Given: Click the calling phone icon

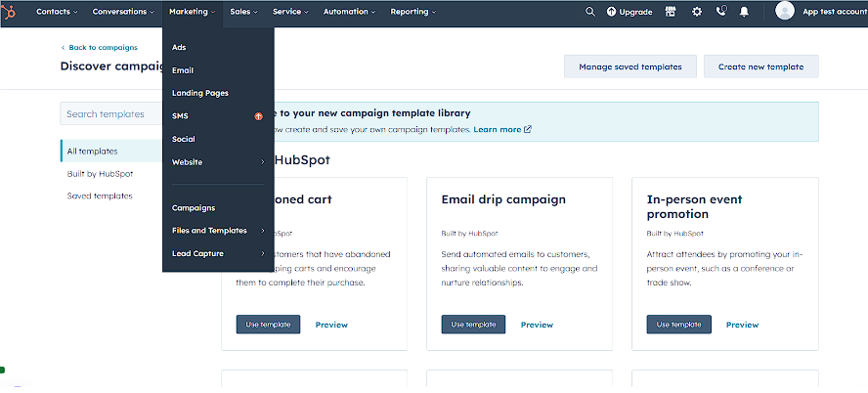Looking at the screenshot, I should 720,11.
